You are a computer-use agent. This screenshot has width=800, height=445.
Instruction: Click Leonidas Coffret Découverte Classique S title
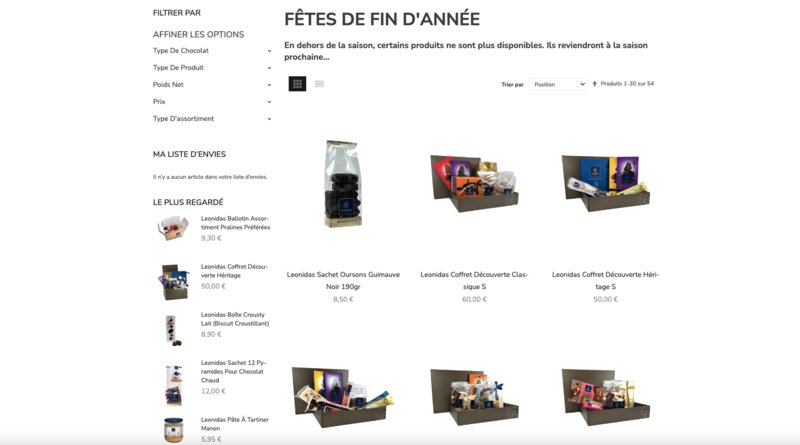[474, 280]
